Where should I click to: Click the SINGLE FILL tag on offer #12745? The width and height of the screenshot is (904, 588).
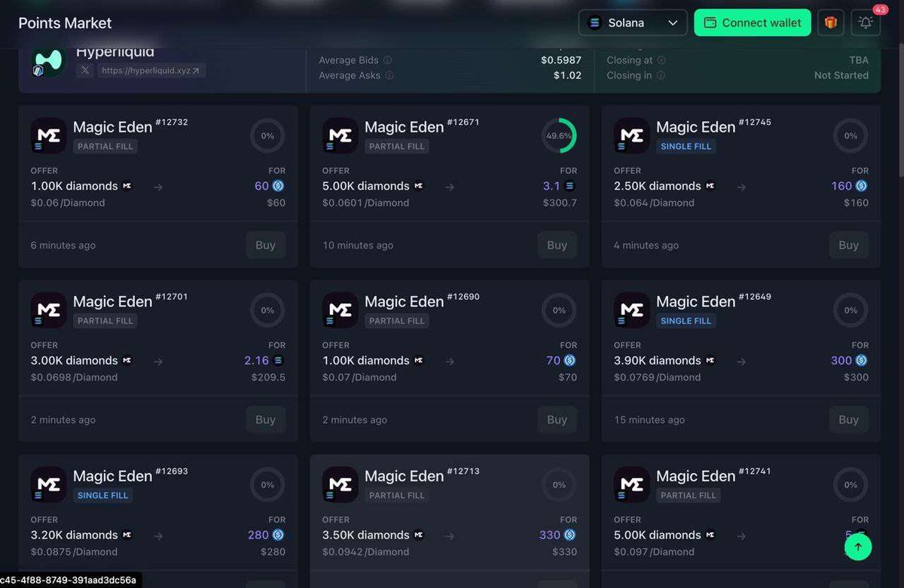click(686, 146)
